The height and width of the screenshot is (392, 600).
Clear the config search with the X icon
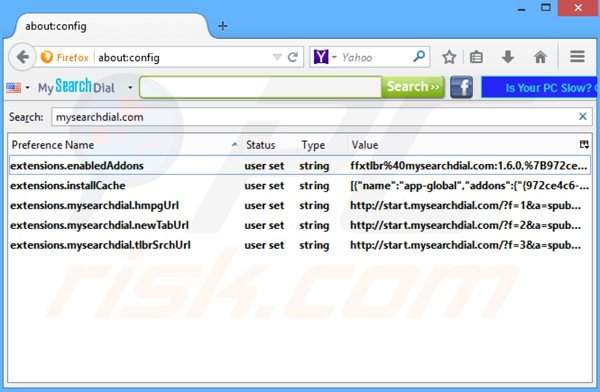pyautogui.click(x=582, y=116)
